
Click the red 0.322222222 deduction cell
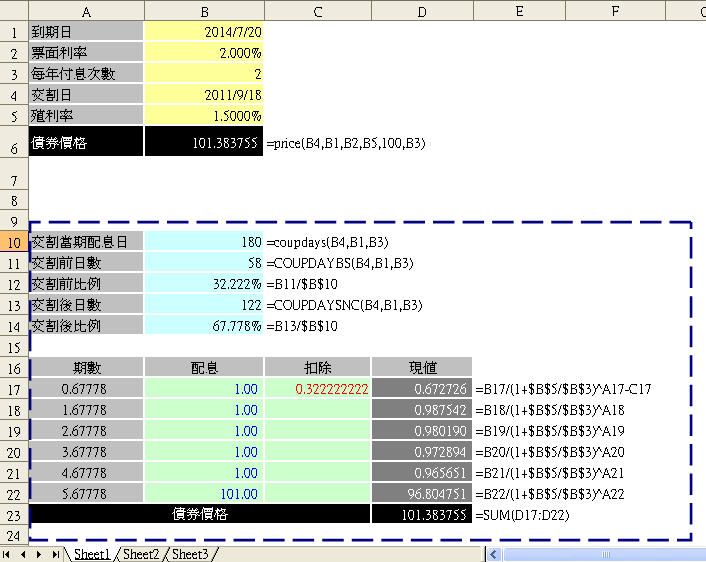[x=318, y=389]
